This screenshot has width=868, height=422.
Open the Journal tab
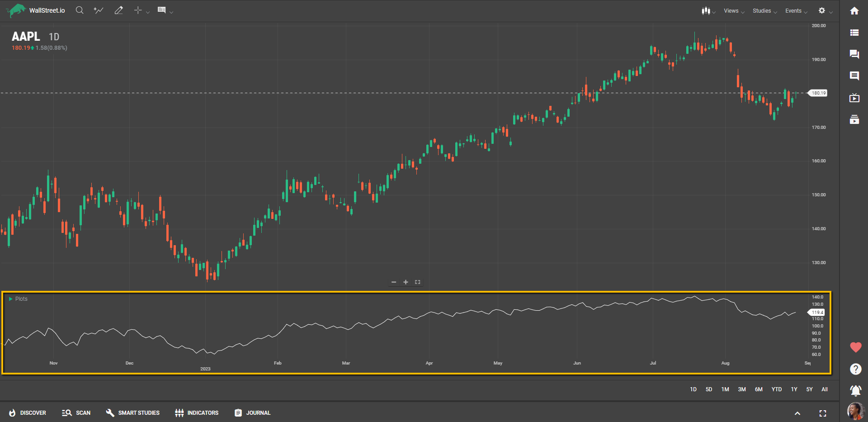252,413
